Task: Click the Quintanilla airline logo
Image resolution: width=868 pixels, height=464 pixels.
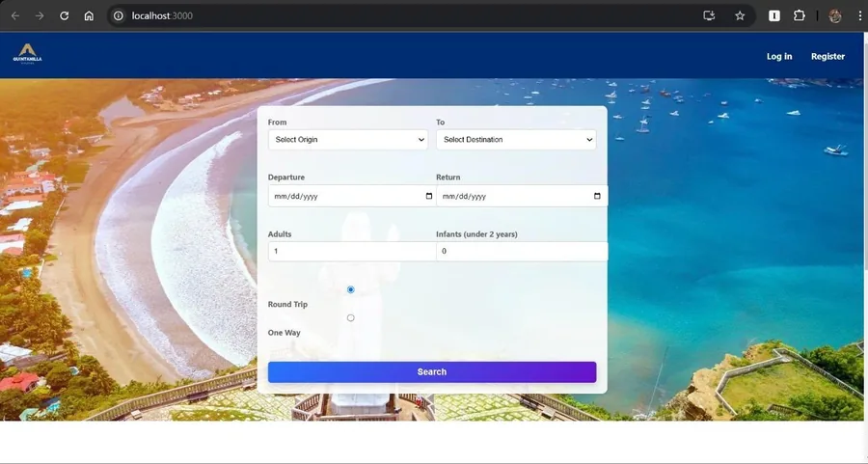Action: point(27,54)
